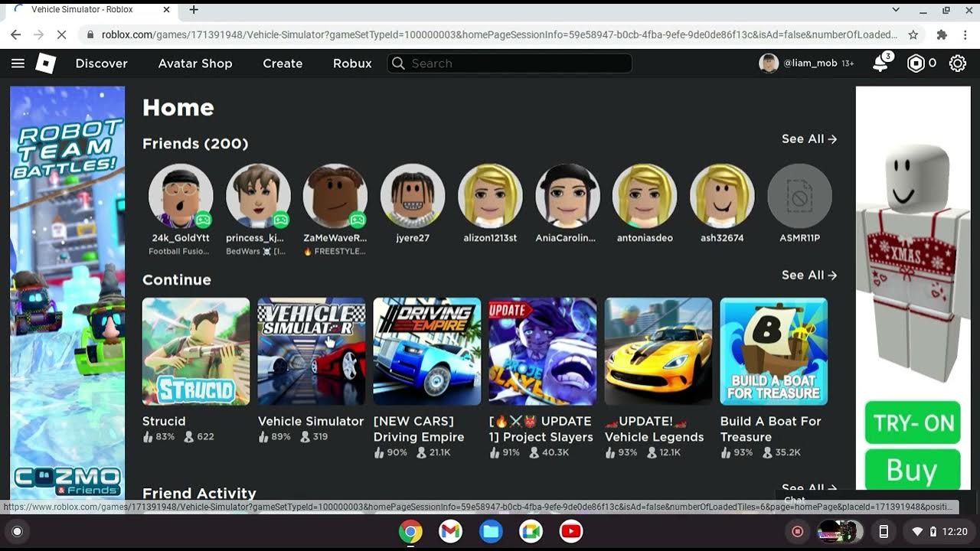The width and height of the screenshot is (980, 551).
Task: Click the TRY- ON button
Action: pyautogui.click(x=913, y=423)
